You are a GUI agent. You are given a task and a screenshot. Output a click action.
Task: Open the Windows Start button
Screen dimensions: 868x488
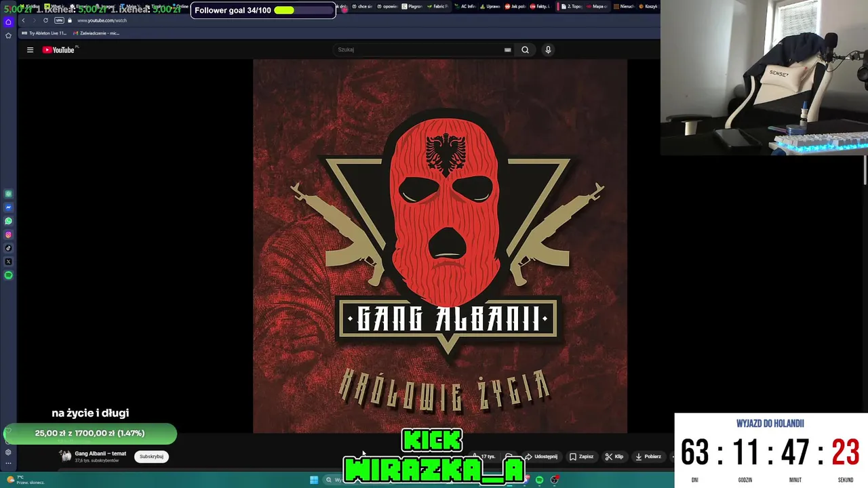(314, 480)
